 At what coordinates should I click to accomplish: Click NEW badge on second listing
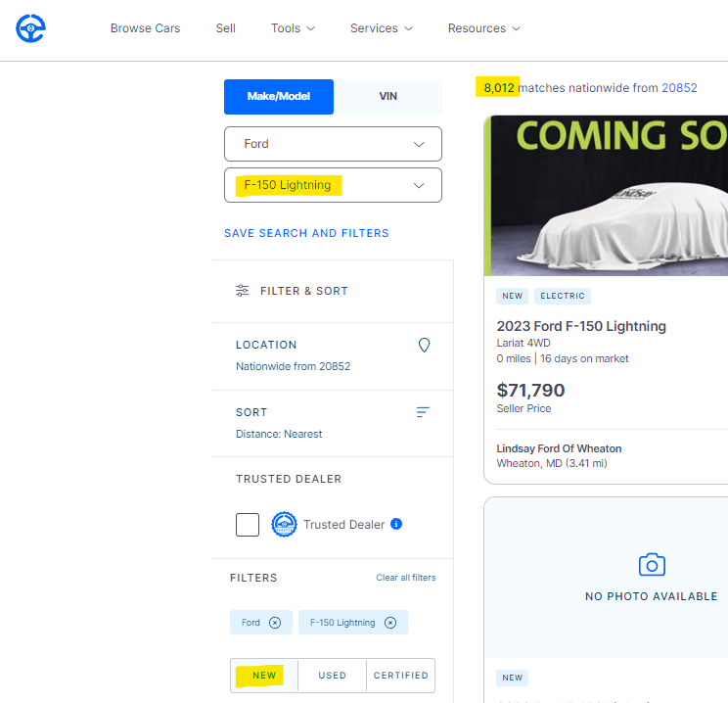pyautogui.click(x=512, y=678)
